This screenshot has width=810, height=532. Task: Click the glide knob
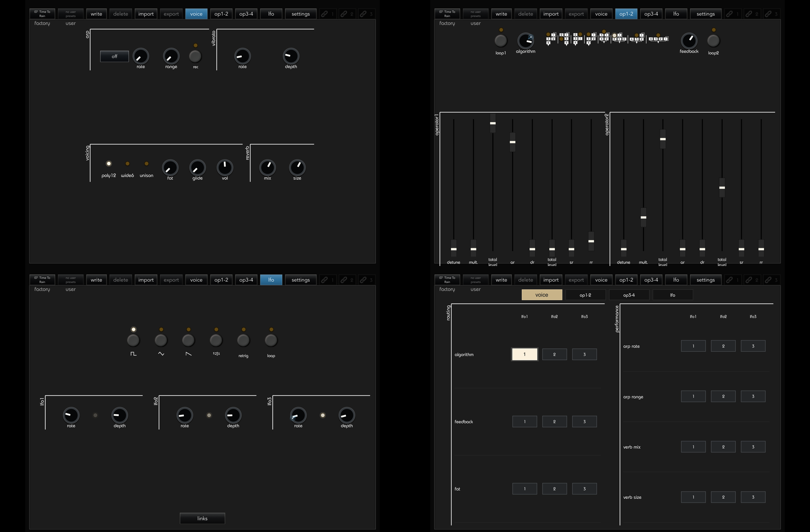coord(197,168)
